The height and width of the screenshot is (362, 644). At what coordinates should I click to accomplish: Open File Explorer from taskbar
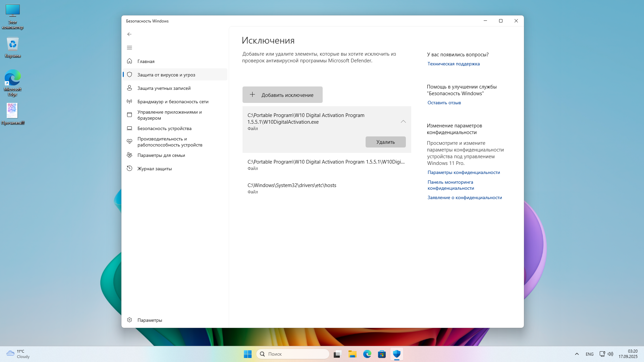coord(352,354)
